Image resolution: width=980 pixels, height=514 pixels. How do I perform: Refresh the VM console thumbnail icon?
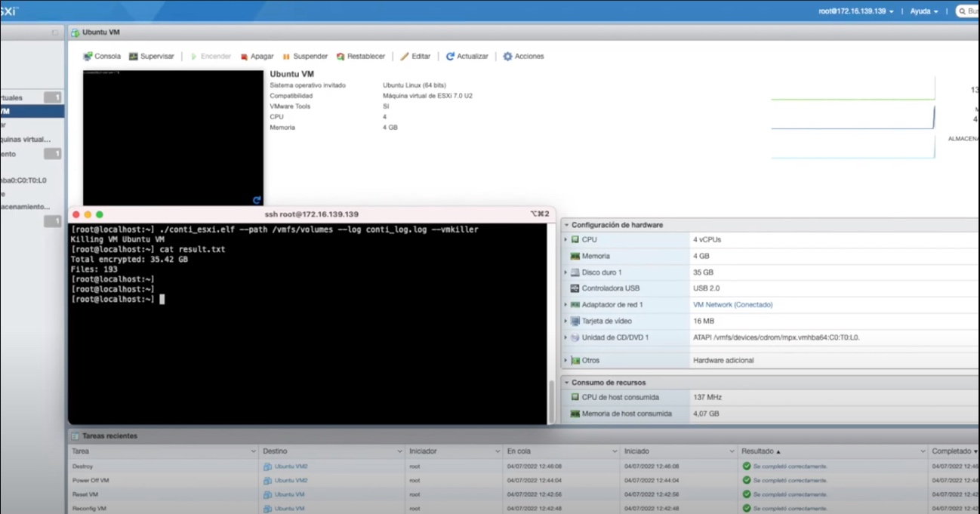point(257,200)
